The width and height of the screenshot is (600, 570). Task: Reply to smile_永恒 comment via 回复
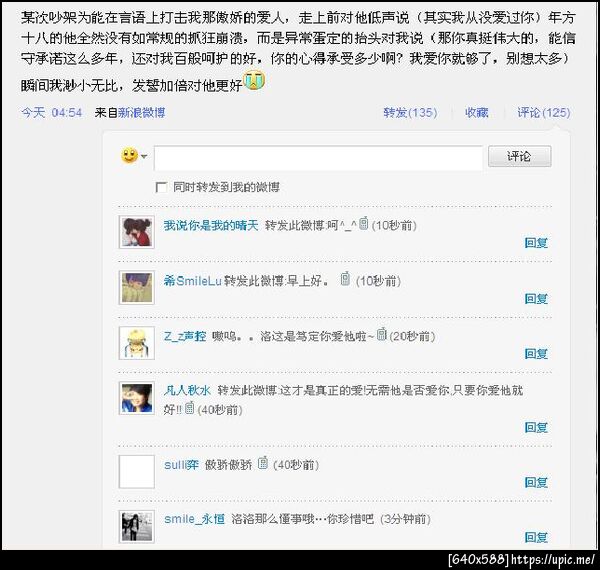[x=536, y=537]
